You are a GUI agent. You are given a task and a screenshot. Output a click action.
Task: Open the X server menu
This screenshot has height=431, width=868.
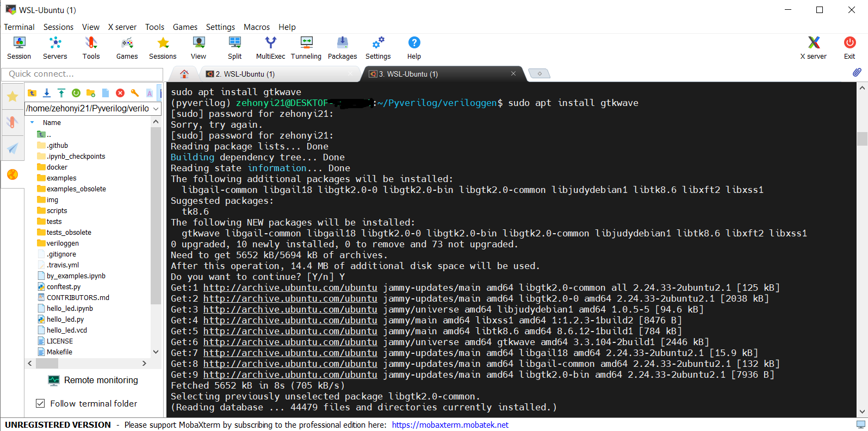point(122,27)
